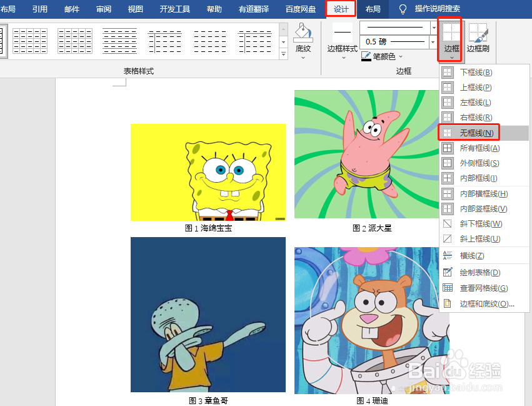Open the 视图 tab

pyautogui.click(x=135, y=9)
